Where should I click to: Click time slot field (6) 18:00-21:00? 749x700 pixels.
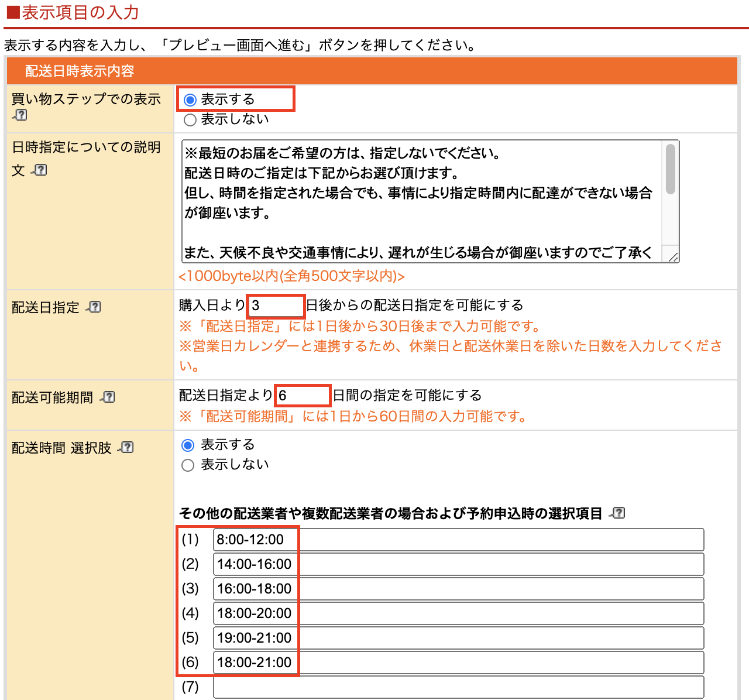point(458,663)
